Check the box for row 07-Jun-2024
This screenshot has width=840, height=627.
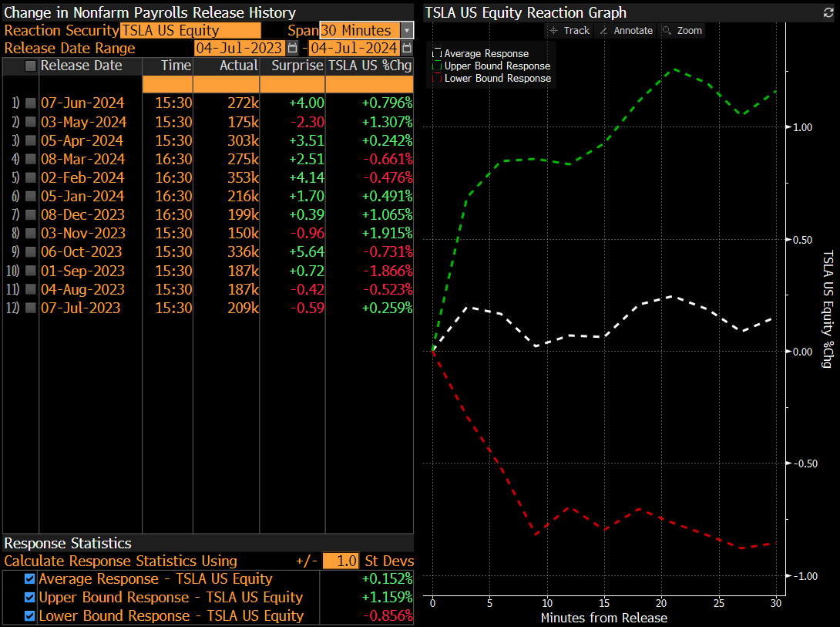(x=31, y=103)
